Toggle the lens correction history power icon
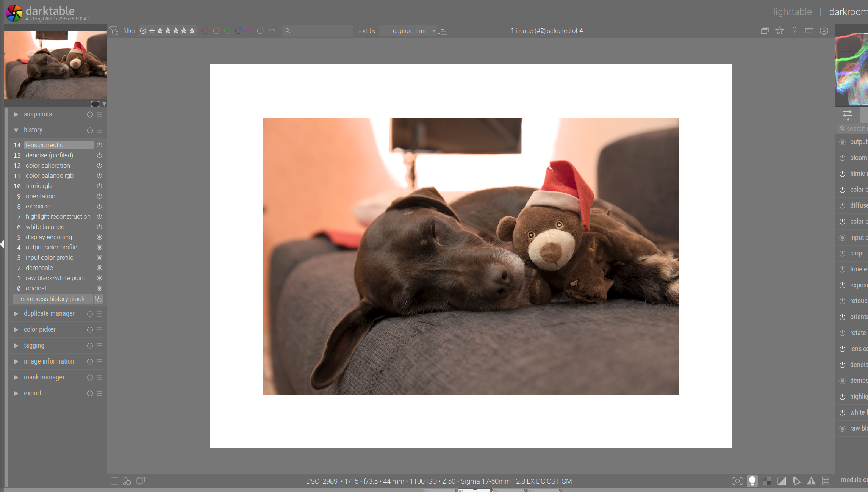 pyautogui.click(x=99, y=145)
